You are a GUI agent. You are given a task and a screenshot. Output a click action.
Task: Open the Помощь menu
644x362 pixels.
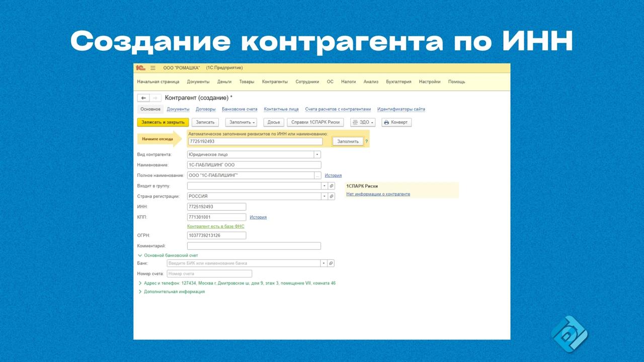[457, 81]
